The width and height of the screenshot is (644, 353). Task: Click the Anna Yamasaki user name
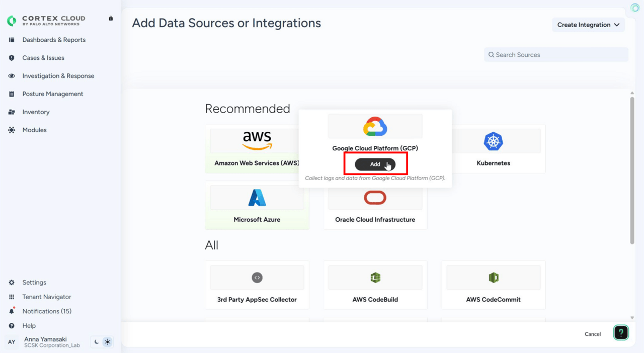pos(45,339)
